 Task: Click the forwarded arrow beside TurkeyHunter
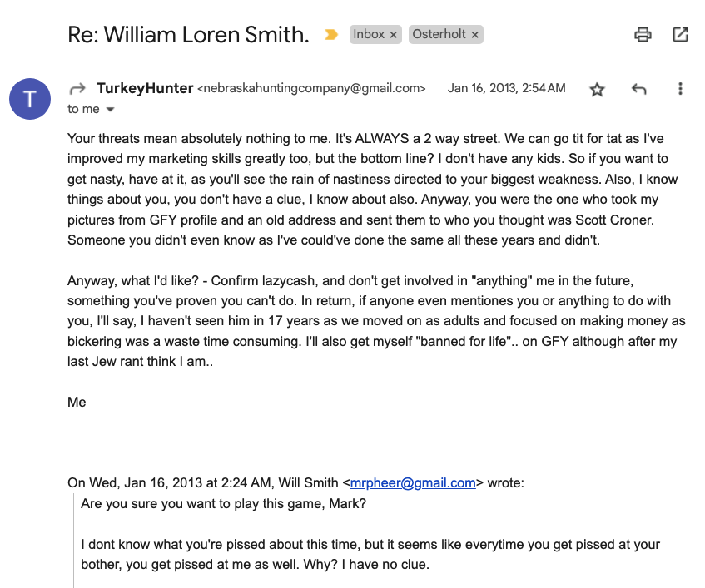tap(77, 88)
